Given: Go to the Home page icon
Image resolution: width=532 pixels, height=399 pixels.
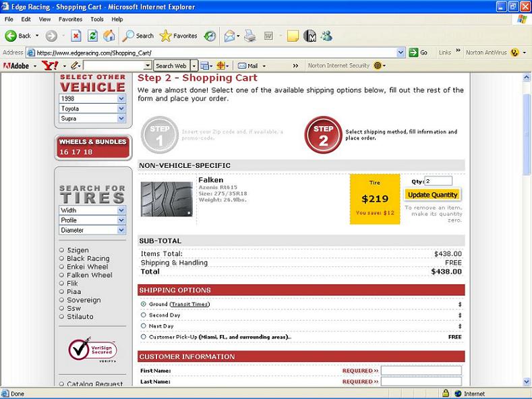Looking at the screenshot, I should (x=109, y=36).
